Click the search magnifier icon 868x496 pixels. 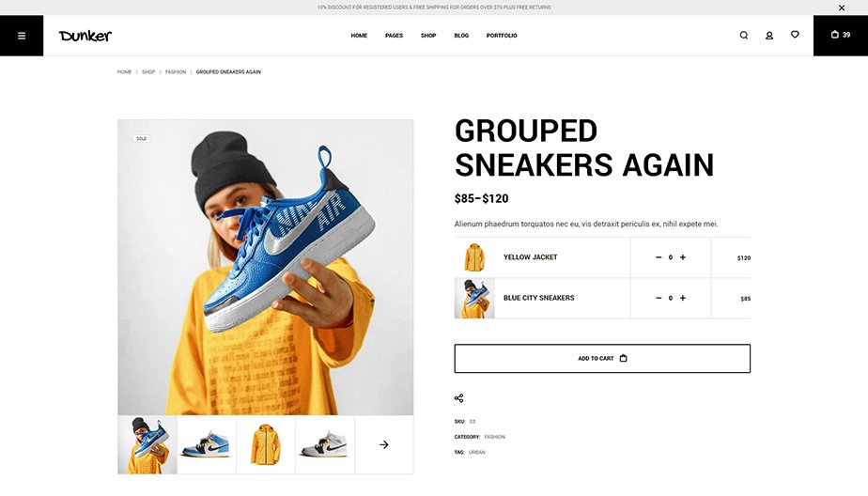tap(743, 36)
